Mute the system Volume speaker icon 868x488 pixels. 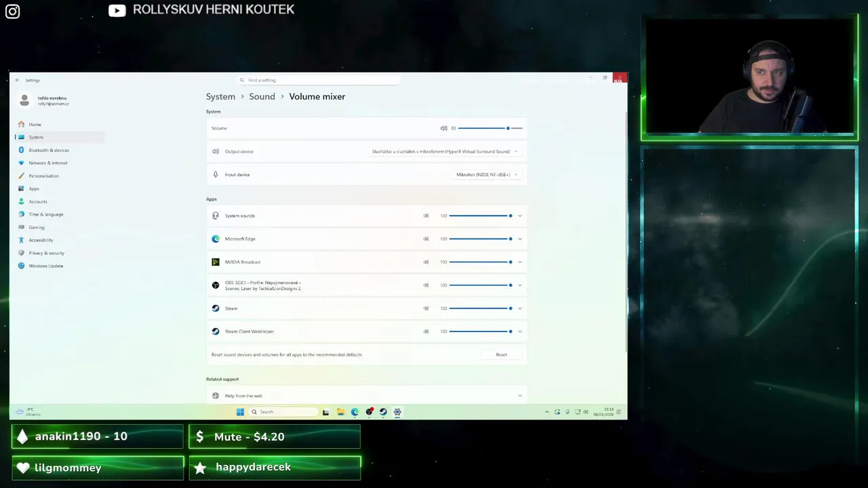point(443,128)
